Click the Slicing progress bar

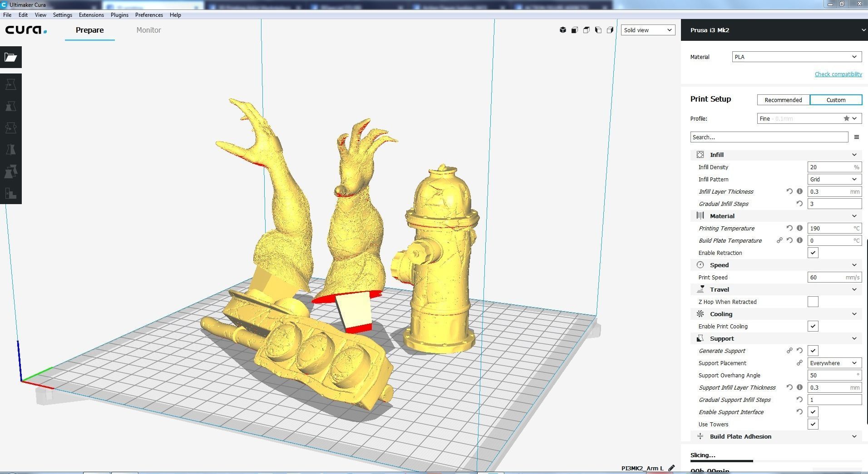[776, 461]
